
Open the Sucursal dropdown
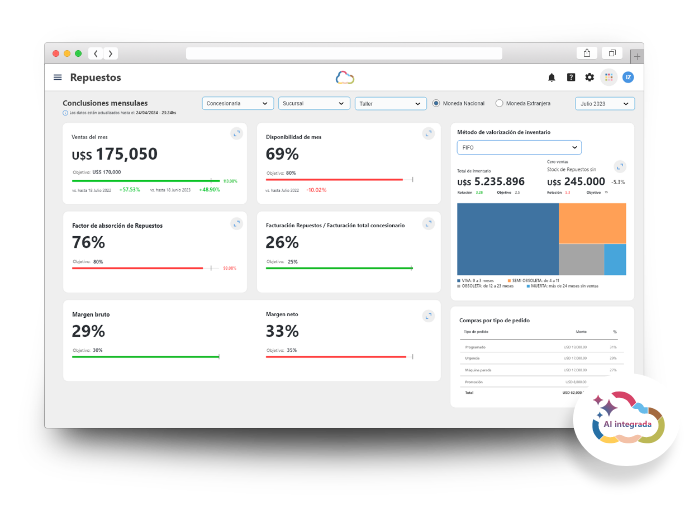pyautogui.click(x=314, y=103)
